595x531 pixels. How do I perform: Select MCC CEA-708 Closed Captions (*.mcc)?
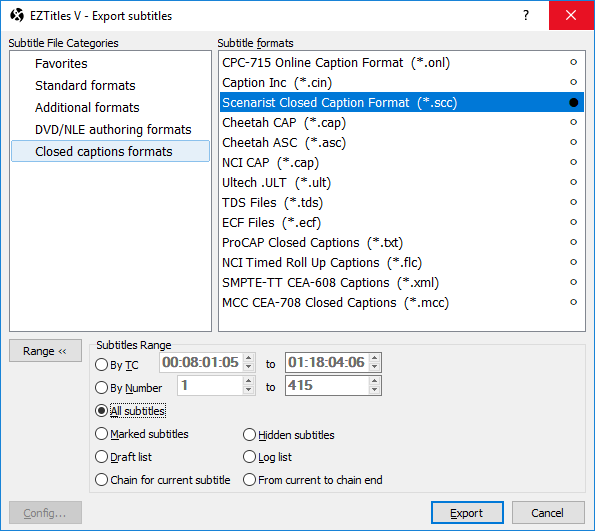[x=401, y=303]
